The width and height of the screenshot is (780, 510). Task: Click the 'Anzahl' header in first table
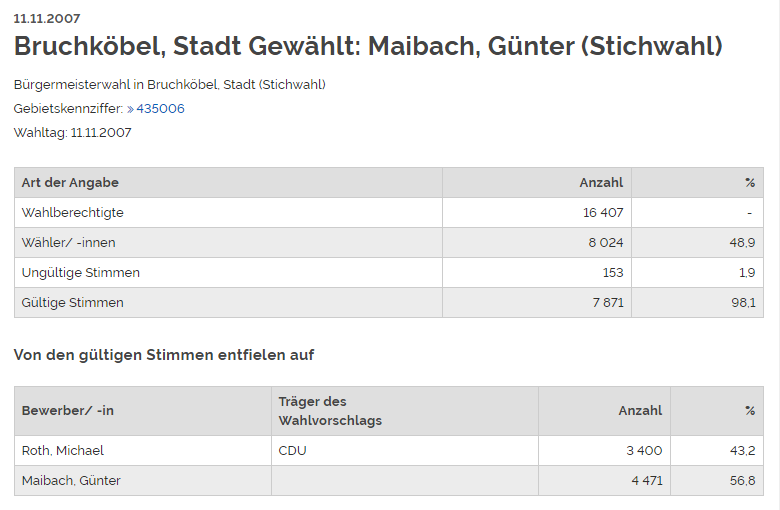(601, 182)
